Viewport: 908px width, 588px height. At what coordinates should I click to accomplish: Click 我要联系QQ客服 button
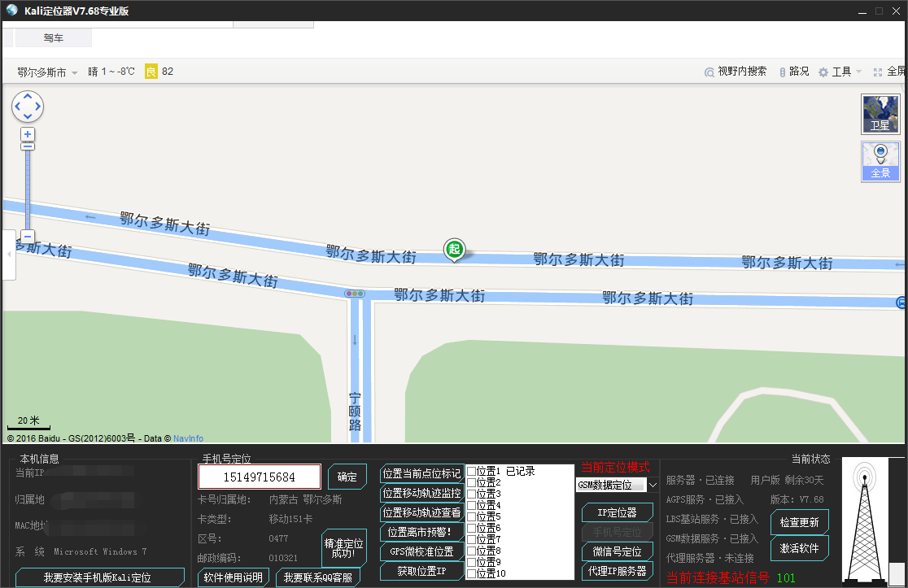(x=318, y=577)
